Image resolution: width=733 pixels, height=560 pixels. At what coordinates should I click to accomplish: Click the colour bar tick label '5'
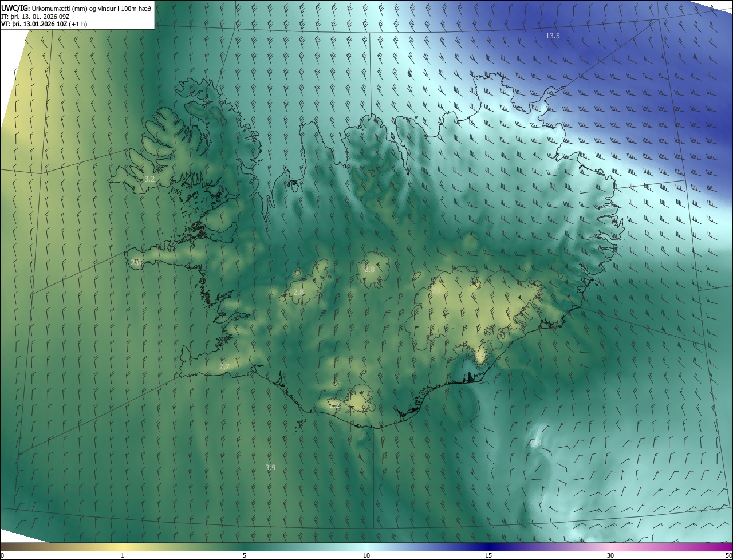(245, 555)
